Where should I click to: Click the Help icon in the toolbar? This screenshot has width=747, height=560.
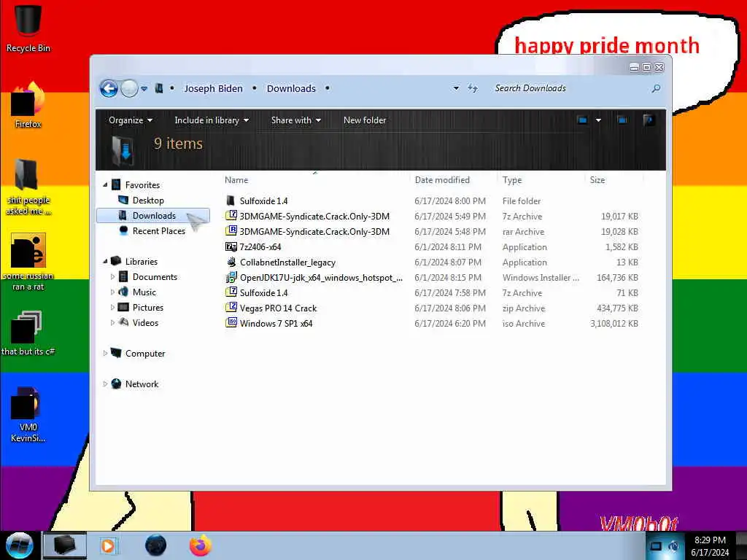click(648, 120)
